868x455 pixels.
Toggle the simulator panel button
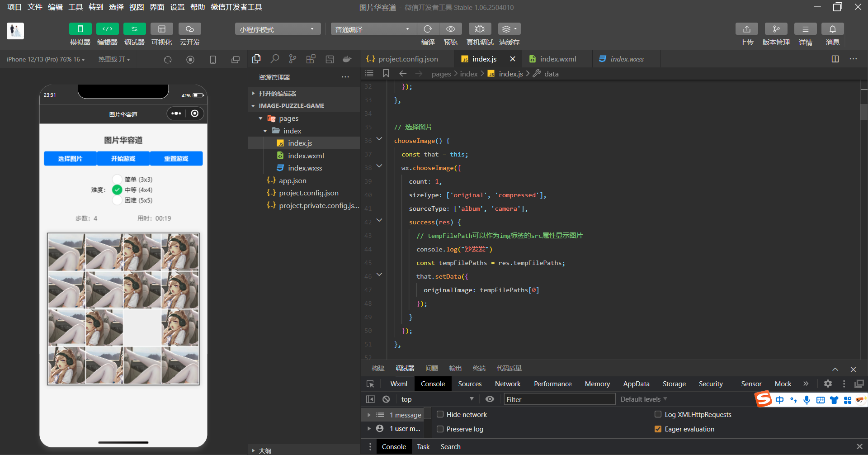(x=80, y=29)
